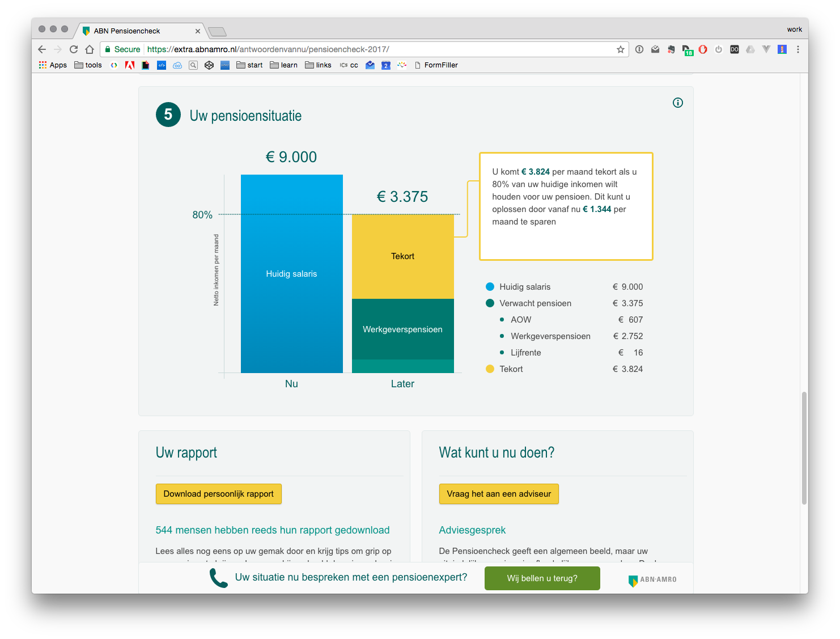Click the secure padlock in the address bar
The image size is (840, 639).
(x=108, y=49)
